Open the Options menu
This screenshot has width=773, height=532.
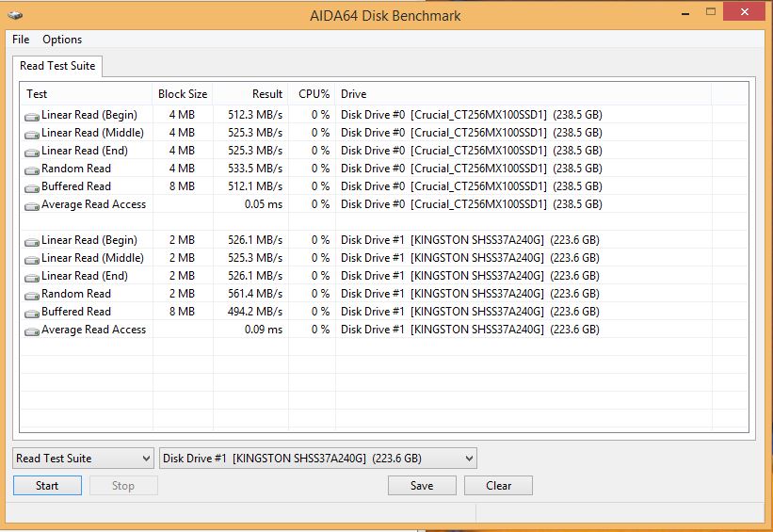[x=62, y=40]
